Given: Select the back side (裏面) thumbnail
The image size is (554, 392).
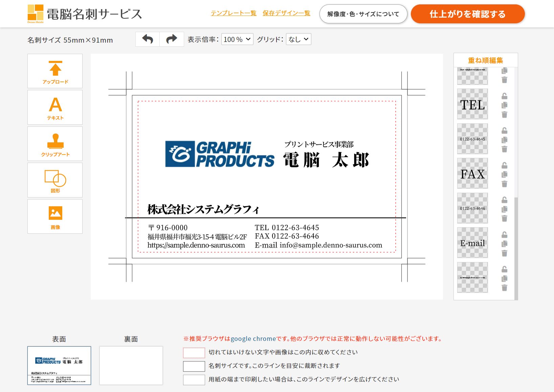Looking at the screenshot, I should (x=131, y=366).
